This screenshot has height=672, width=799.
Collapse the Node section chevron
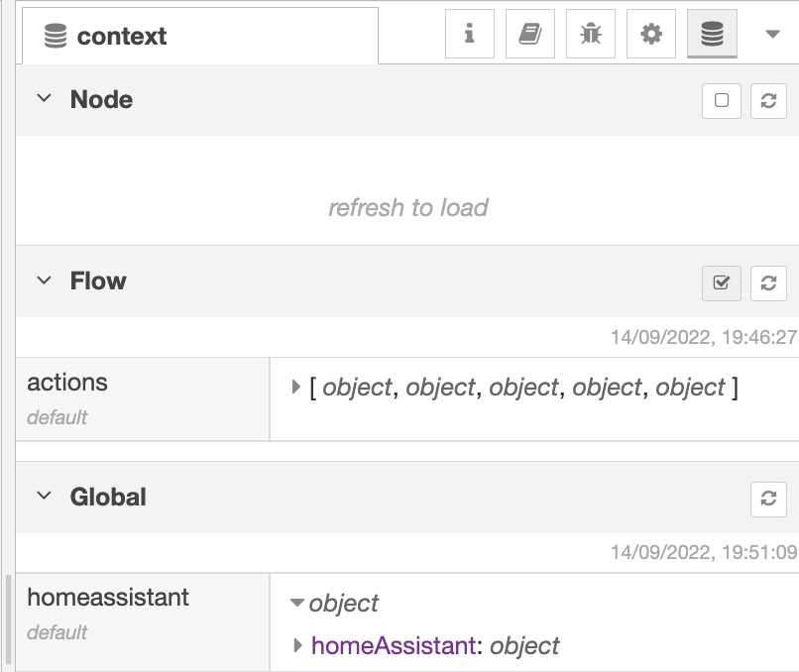click(x=44, y=99)
